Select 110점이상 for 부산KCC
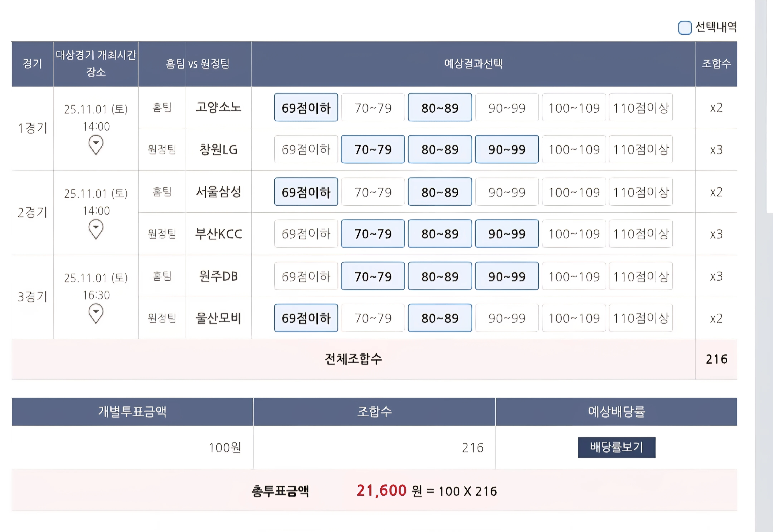Image resolution: width=773 pixels, height=532 pixels. tap(641, 234)
